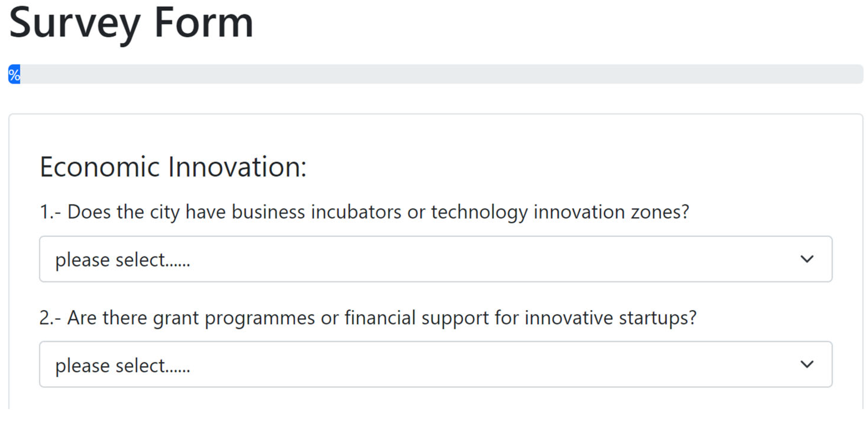868x424 pixels.
Task: Click the "innovative startups?" text
Action: (x=610, y=317)
